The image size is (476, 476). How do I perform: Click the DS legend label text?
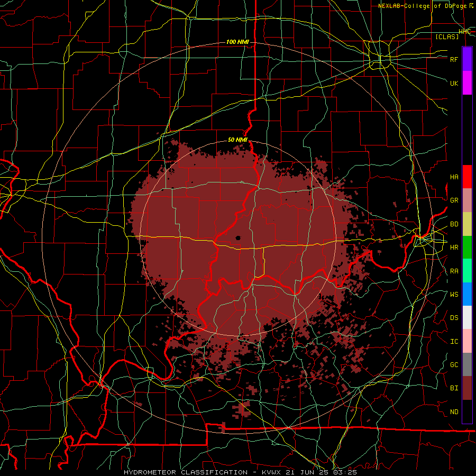(454, 318)
